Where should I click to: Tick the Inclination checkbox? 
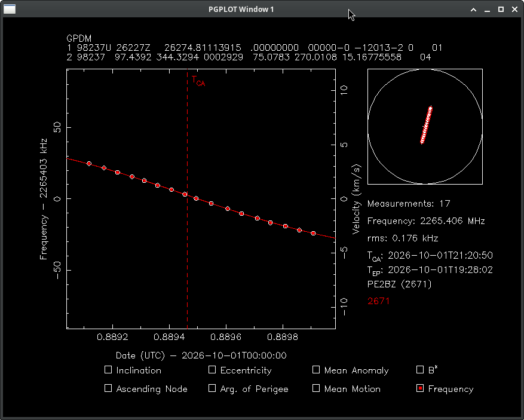click(x=108, y=370)
